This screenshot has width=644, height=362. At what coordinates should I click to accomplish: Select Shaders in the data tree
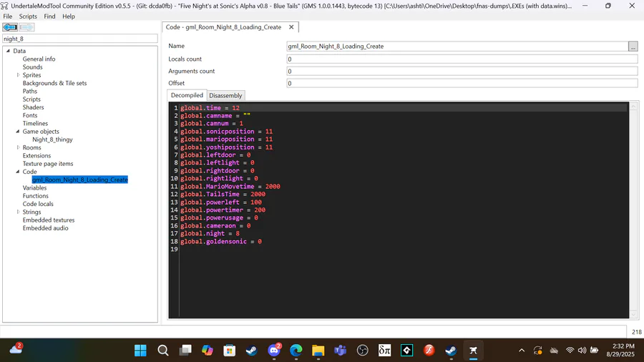33,107
